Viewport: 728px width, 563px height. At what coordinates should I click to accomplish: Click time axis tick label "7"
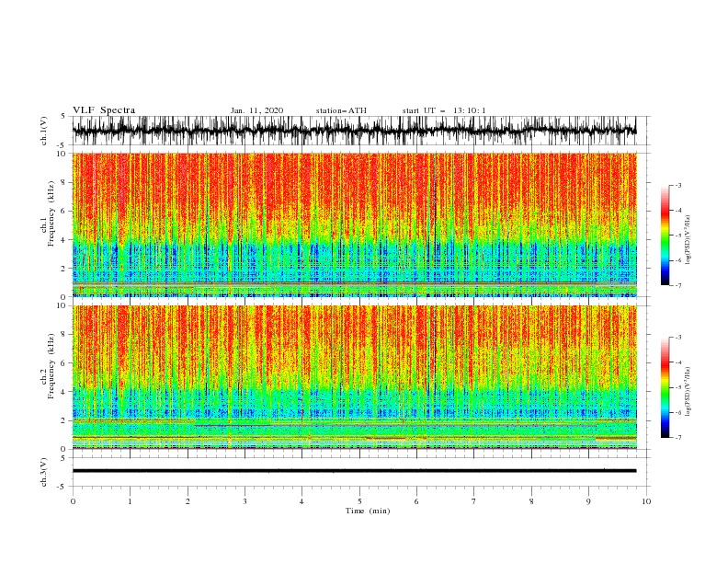[474, 501]
